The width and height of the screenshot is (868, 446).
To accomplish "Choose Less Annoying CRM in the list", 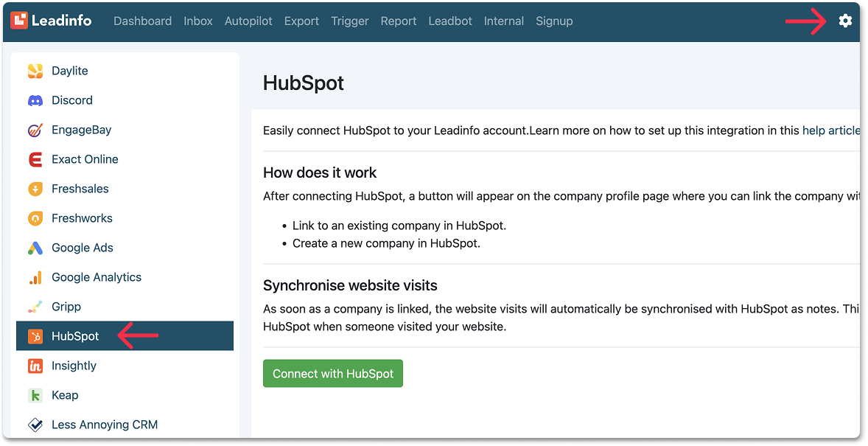I will (105, 425).
